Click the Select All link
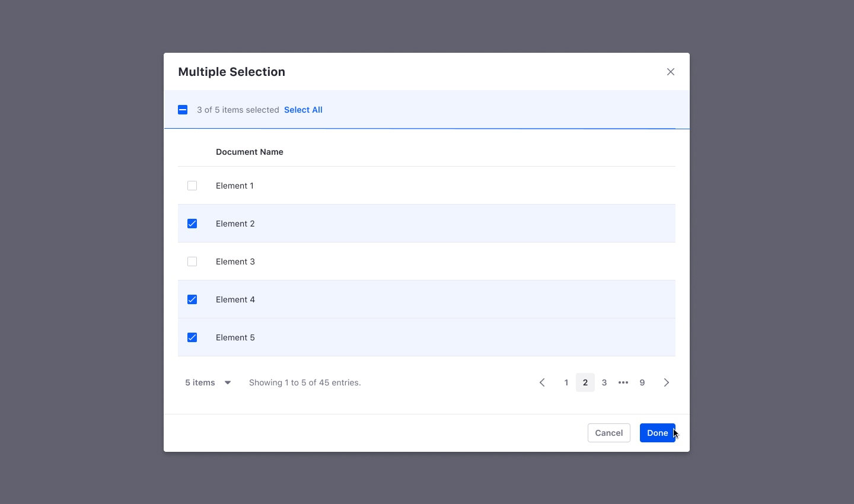The width and height of the screenshot is (854, 504). [x=303, y=110]
